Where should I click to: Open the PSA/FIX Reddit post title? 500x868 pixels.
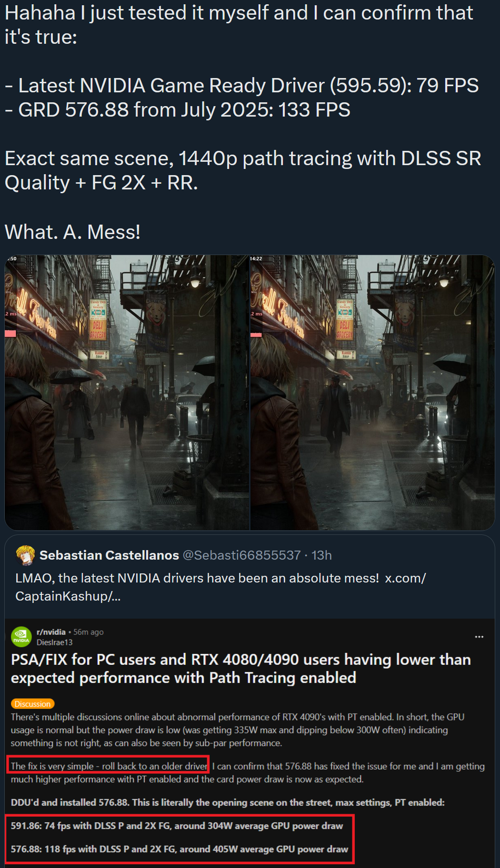[x=241, y=669]
